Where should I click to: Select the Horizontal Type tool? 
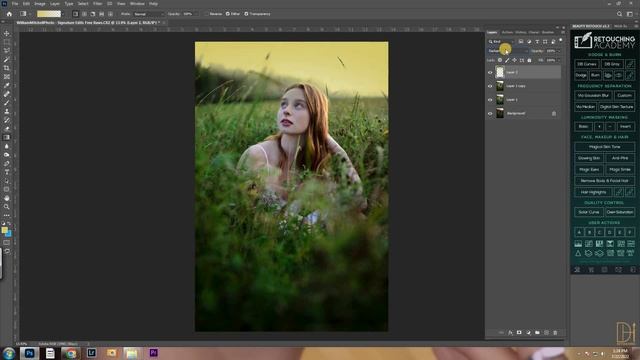tap(7, 172)
